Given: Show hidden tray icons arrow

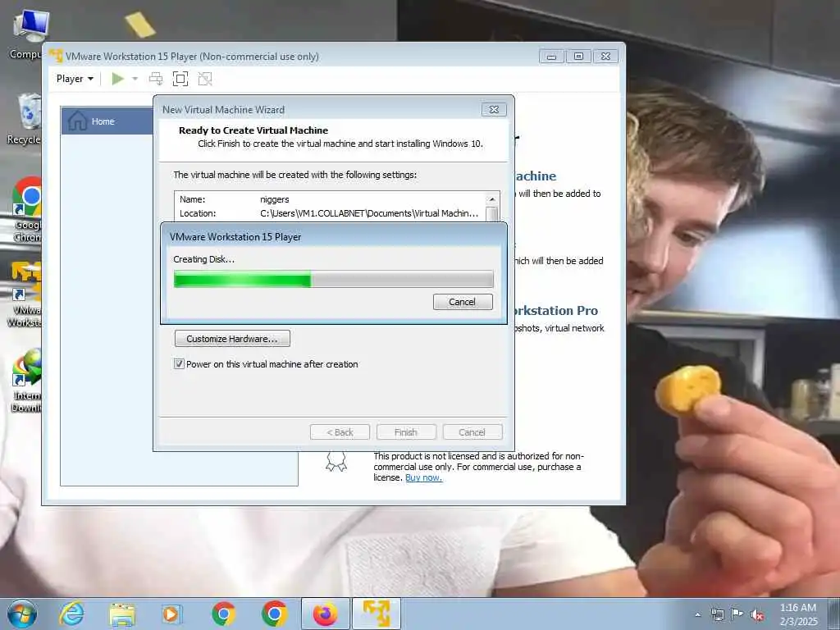Looking at the screenshot, I should click(697, 614).
